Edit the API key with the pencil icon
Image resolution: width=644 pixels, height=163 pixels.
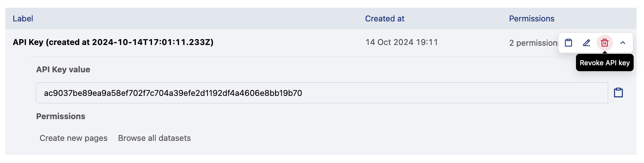tap(587, 43)
